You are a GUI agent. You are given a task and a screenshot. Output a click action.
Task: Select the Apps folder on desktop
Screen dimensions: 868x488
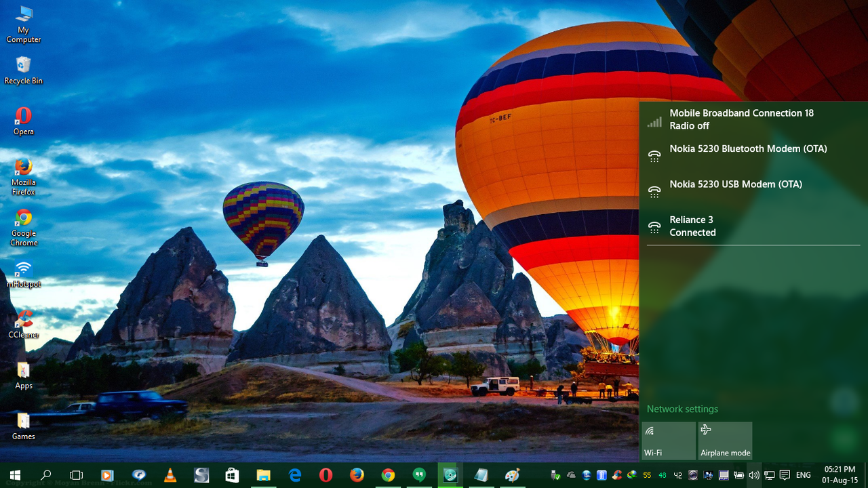(x=24, y=375)
